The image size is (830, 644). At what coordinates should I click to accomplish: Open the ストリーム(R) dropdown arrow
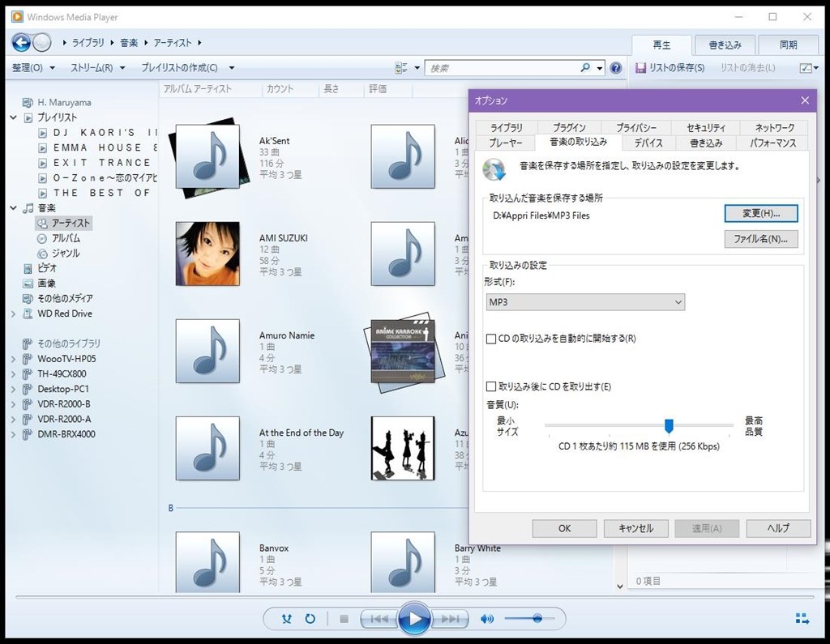click(122, 68)
